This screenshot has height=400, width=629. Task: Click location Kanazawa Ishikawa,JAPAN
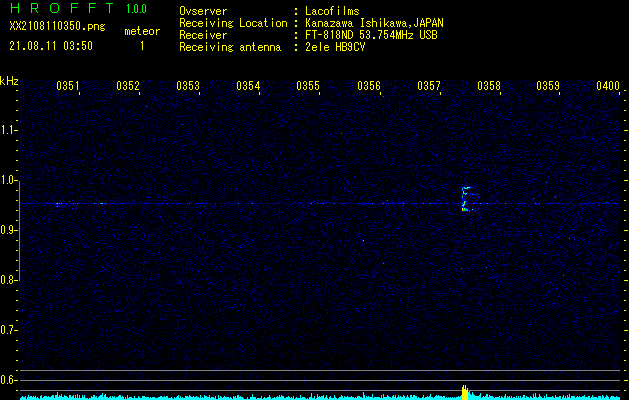click(374, 23)
